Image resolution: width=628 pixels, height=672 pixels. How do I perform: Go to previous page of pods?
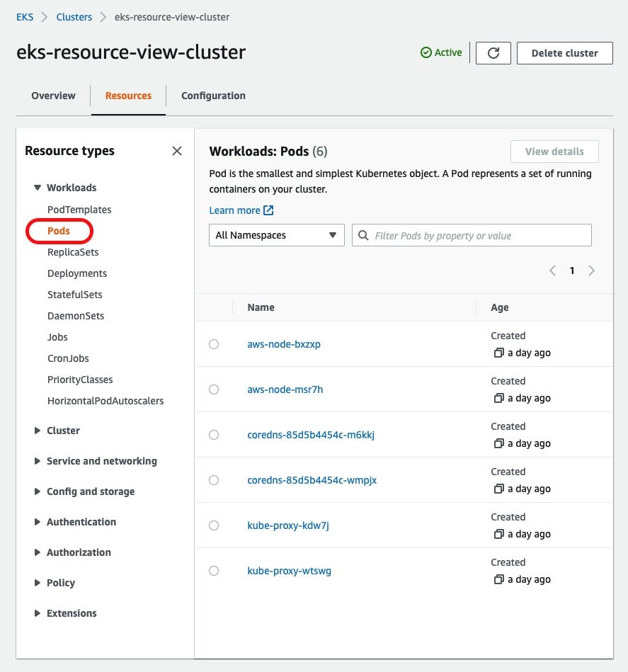pyautogui.click(x=553, y=270)
